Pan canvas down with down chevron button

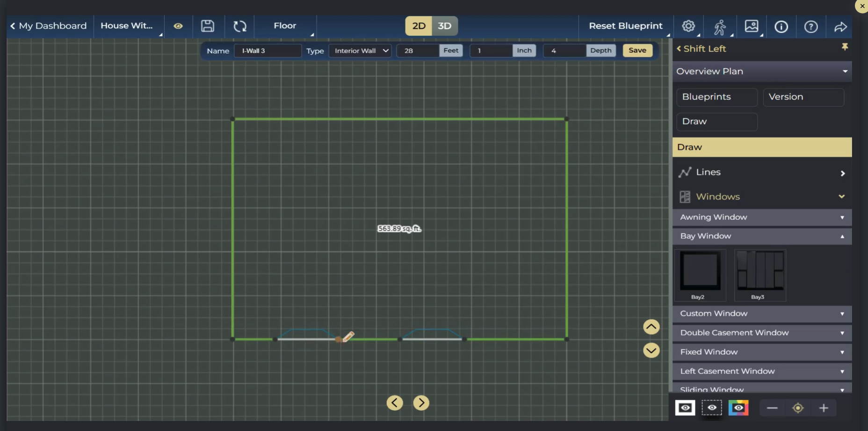[x=651, y=350]
